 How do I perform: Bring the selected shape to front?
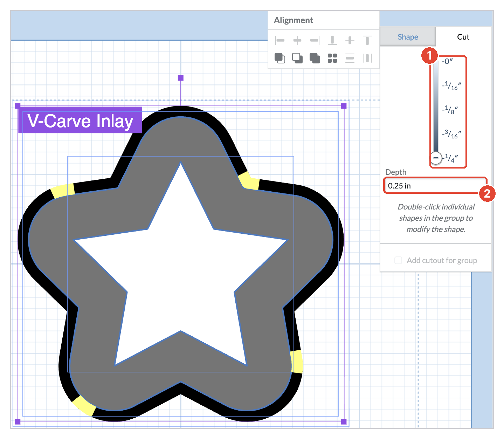click(x=280, y=58)
